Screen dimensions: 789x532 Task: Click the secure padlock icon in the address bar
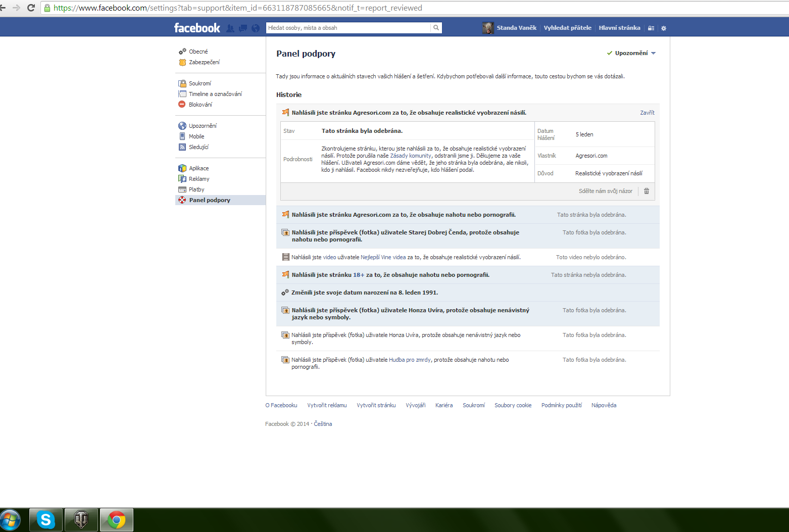47,8
